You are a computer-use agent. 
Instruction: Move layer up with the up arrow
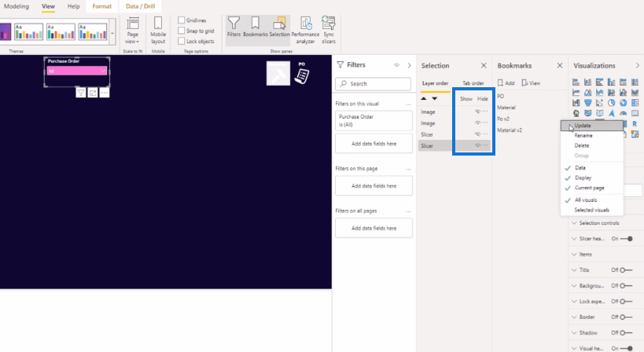pos(425,98)
